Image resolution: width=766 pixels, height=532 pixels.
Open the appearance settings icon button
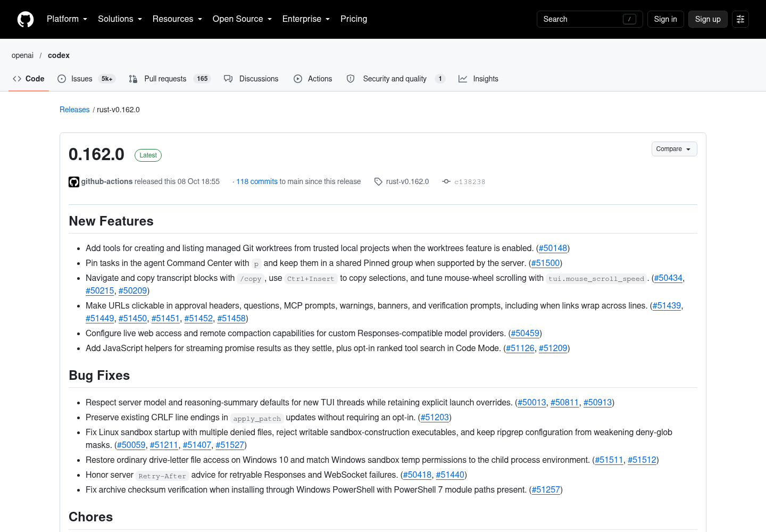[x=740, y=19]
